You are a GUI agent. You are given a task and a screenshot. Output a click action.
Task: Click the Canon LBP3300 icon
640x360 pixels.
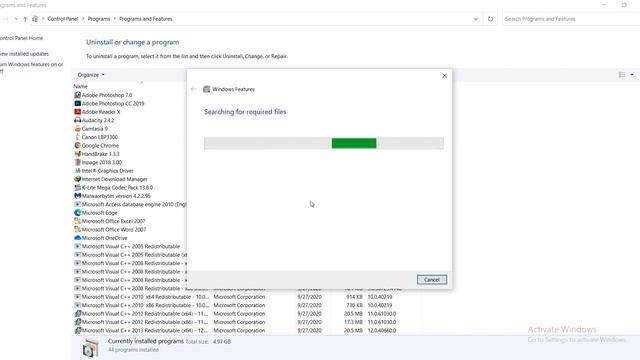(x=78, y=137)
